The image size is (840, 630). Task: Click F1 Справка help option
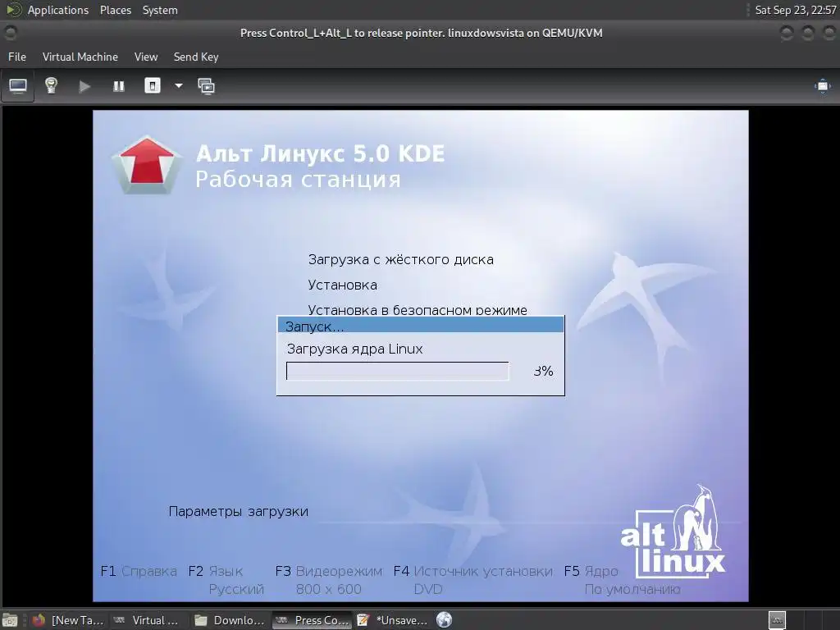[139, 572]
